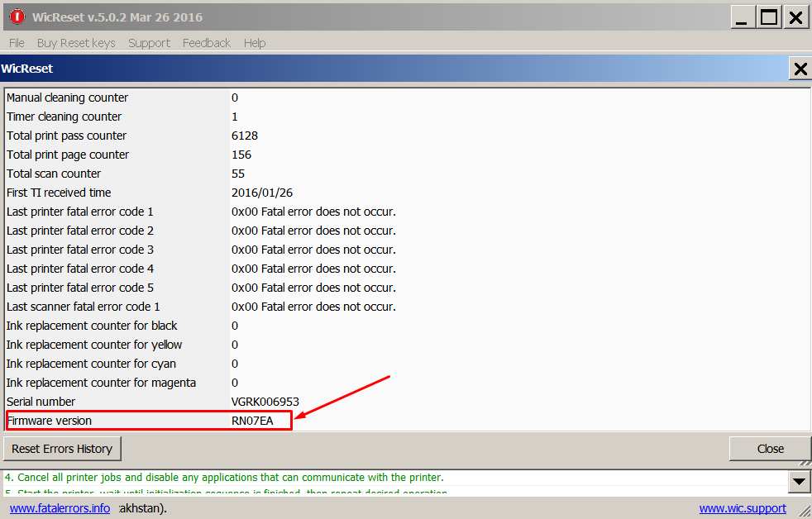This screenshot has height=519, width=812.
Task: Open the www.wic.support link
Action: (743, 508)
